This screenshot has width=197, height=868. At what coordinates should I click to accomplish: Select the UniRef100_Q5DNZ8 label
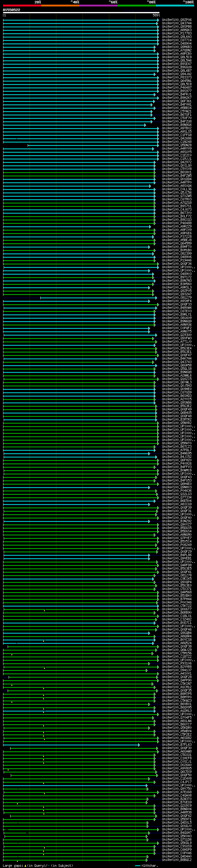[x=177, y=145]
